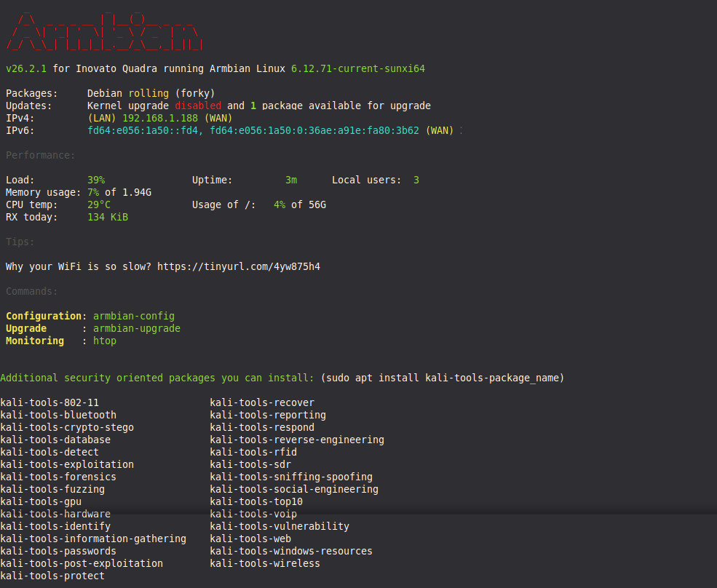Click kali-tools-hardware package name
Viewport: 717px width, 588px height.
click(x=55, y=514)
